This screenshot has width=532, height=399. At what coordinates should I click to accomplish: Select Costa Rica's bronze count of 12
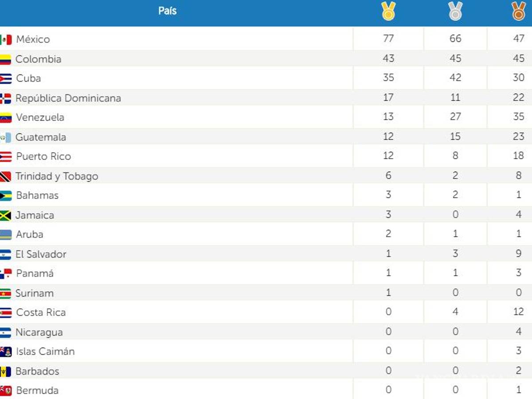[518, 312]
